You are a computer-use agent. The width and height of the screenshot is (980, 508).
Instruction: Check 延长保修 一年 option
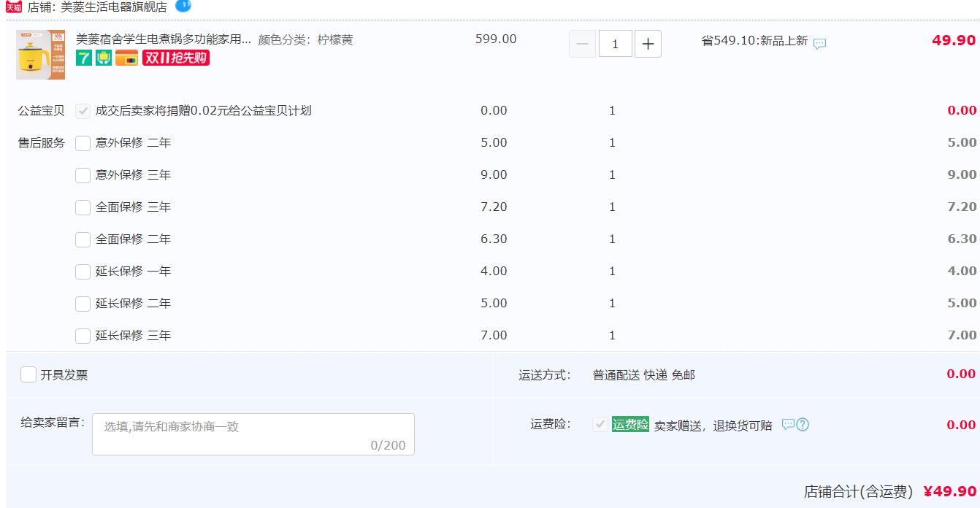(x=83, y=272)
